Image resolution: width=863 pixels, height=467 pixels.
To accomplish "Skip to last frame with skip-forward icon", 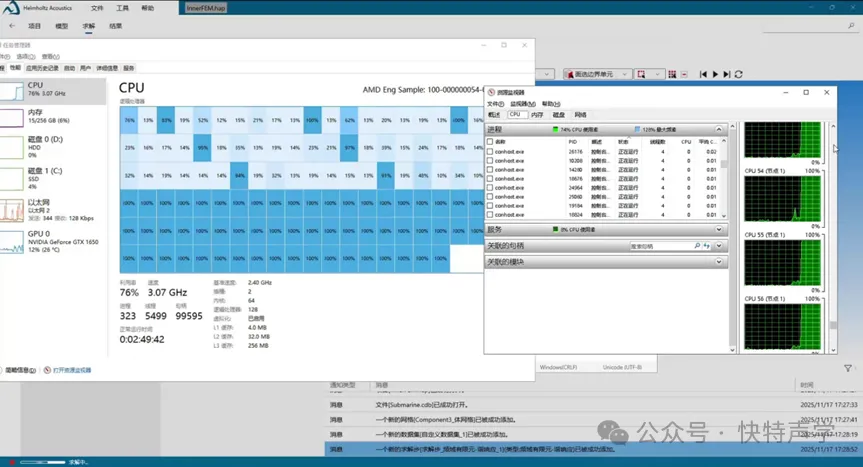I will [727, 74].
